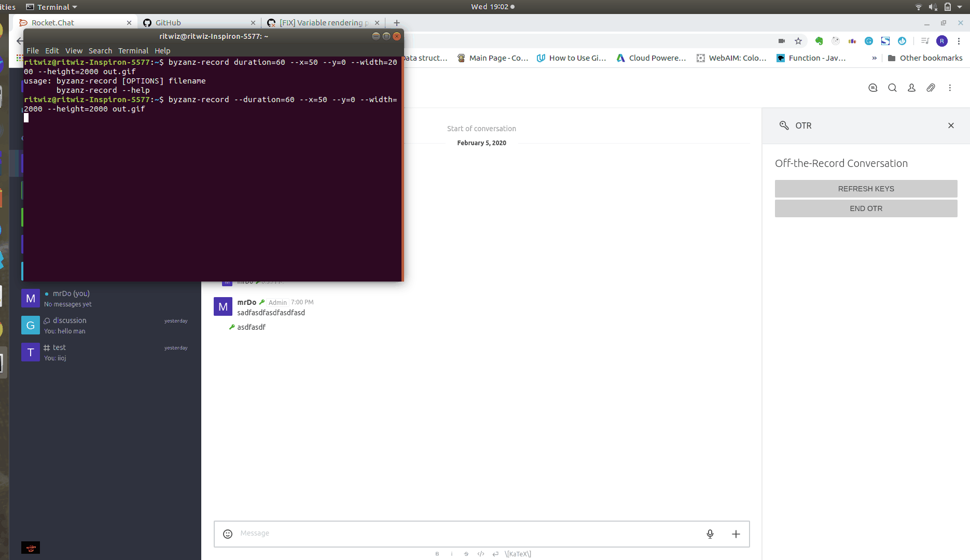The height and width of the screenshot is (560, 970).
Task: Open the plus attachment actions icon
Action: (x=736, y=534)
